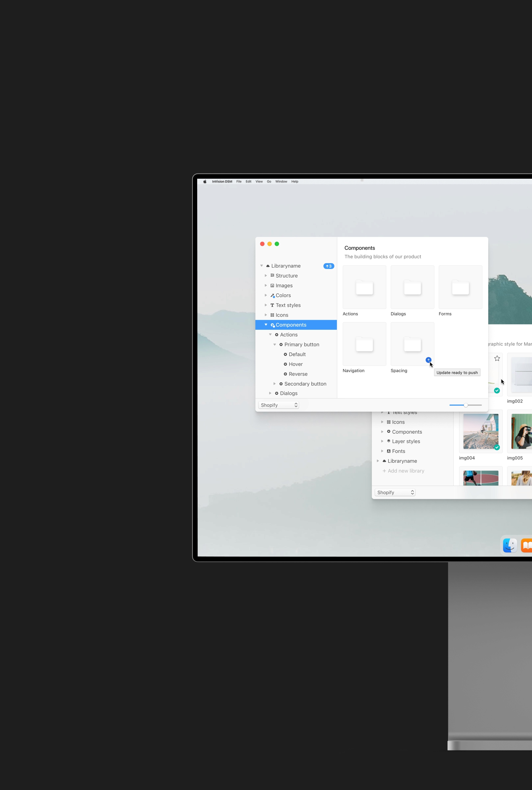Select Text styles in the sidebar
532x790 pixels.
[x=288, y=305]
